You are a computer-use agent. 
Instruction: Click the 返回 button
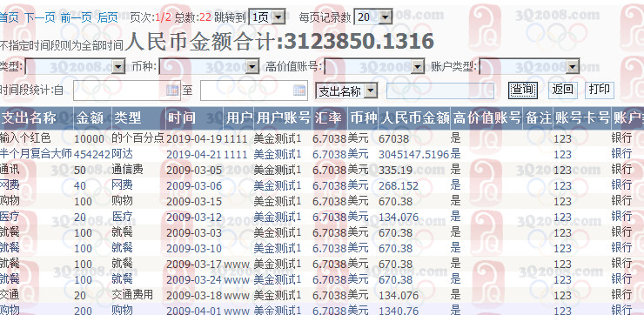[x=563, y=90]
